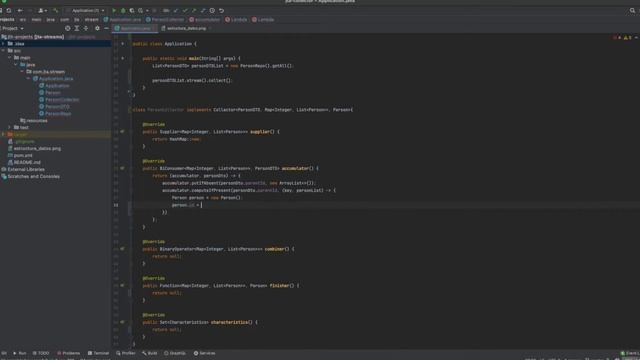Viewport: 640px width, 360px height.
Task: Click override gutter icon beside characteristics method
Action: [x=122, y=322]
